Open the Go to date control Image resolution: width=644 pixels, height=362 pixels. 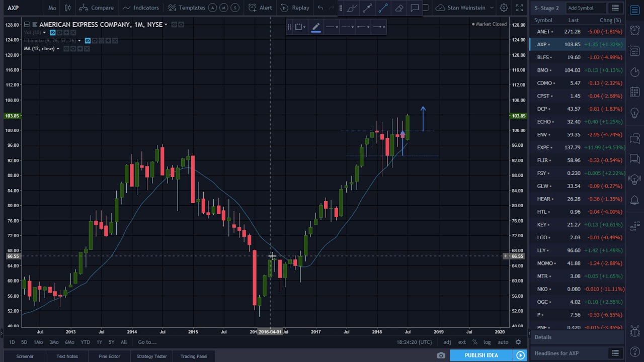147,342
